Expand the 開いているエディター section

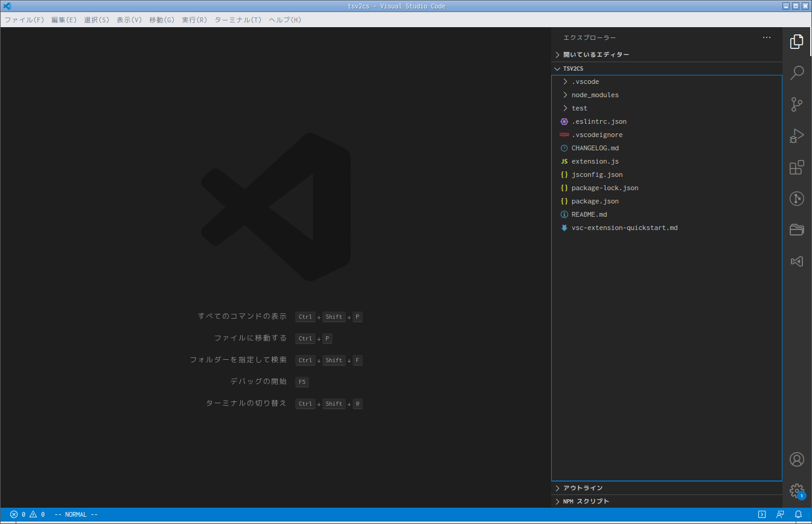pyautogui.click(x=667, y=54)
